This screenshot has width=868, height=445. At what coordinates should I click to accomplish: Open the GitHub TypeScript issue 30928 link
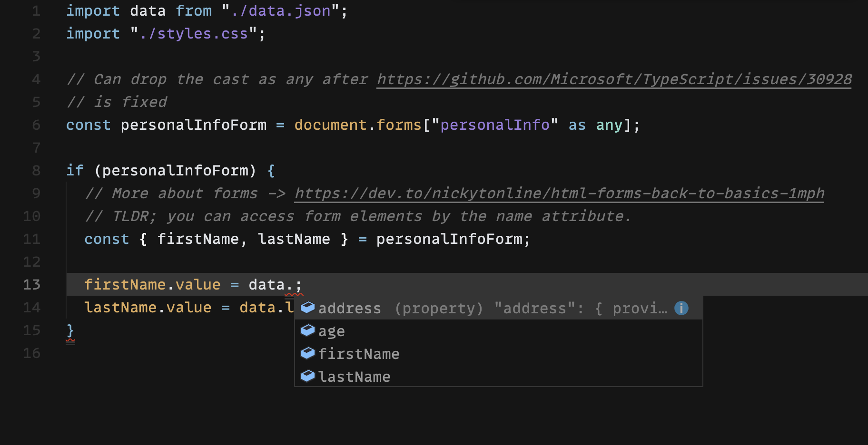click(613, 79)
